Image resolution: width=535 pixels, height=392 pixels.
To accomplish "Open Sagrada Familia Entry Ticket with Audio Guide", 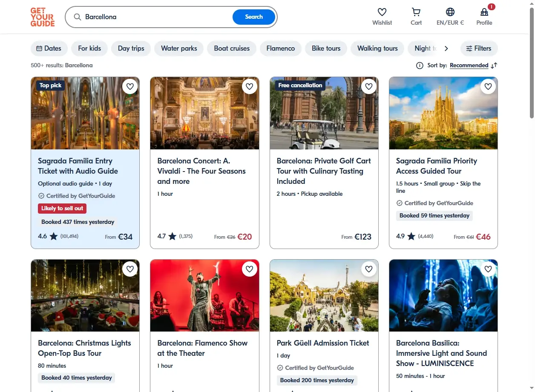I will 78,166.
